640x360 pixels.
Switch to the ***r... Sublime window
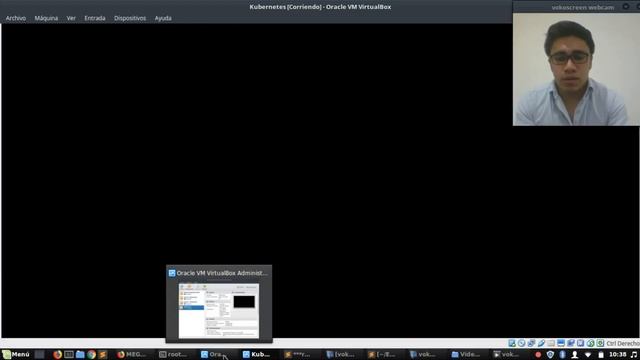point(298,354)
